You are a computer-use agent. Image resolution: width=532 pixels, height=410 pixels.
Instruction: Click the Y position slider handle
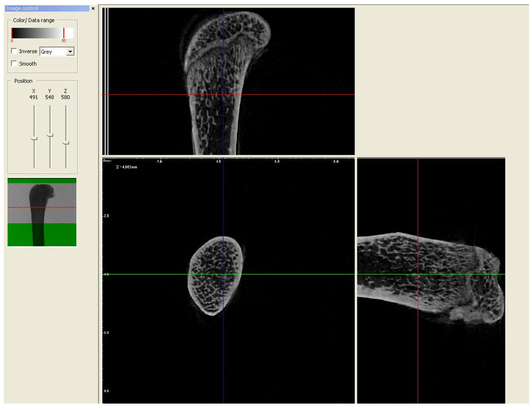tap(50, 135)
